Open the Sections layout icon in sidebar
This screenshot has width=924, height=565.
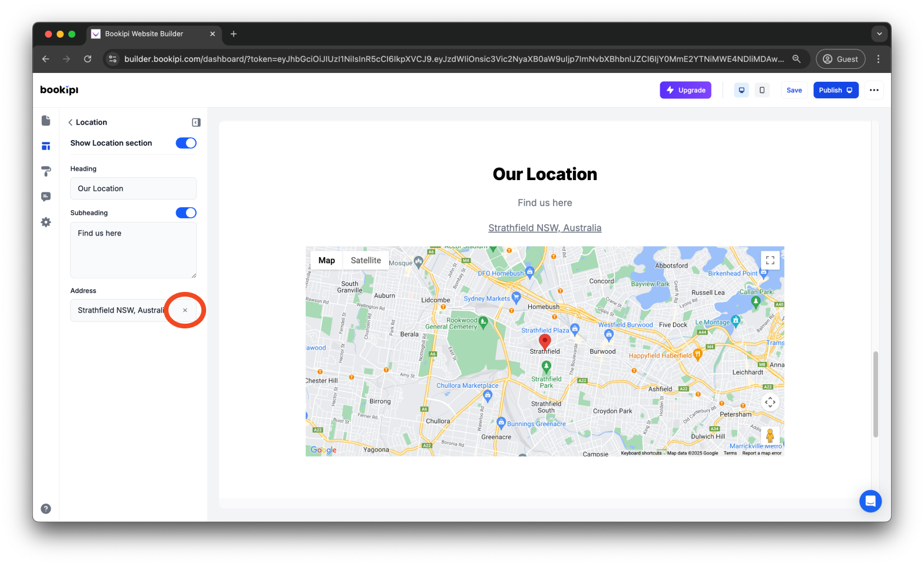[x=46, y=146]
